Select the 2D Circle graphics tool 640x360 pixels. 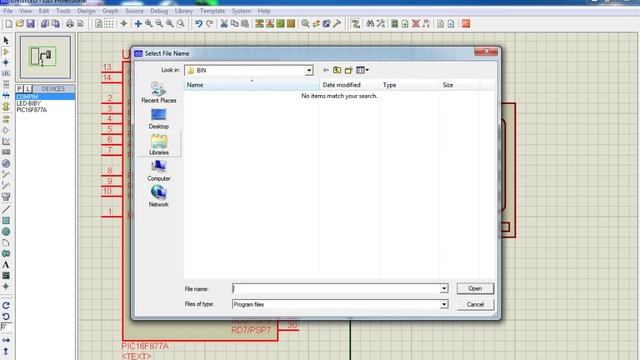6,231
